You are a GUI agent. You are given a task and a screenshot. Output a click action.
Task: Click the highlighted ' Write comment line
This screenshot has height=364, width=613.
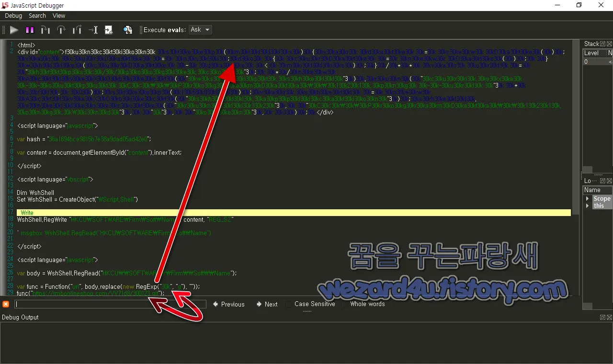tap(294, 213)
